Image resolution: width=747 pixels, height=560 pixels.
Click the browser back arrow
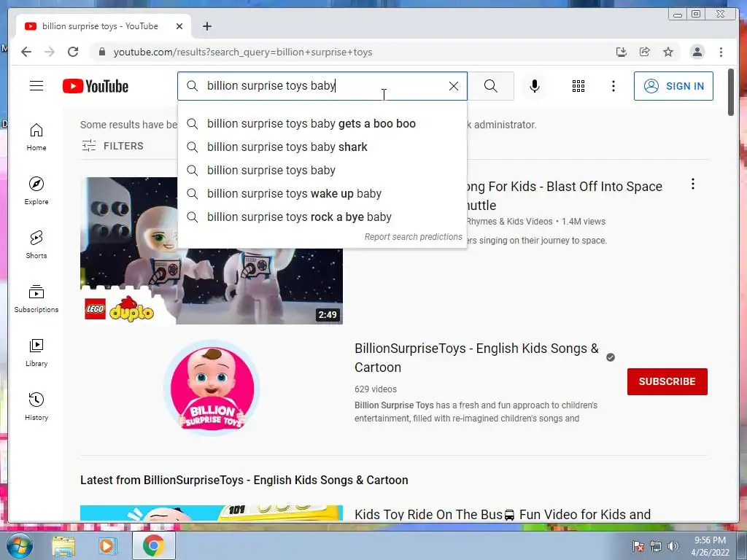(26, 52)
